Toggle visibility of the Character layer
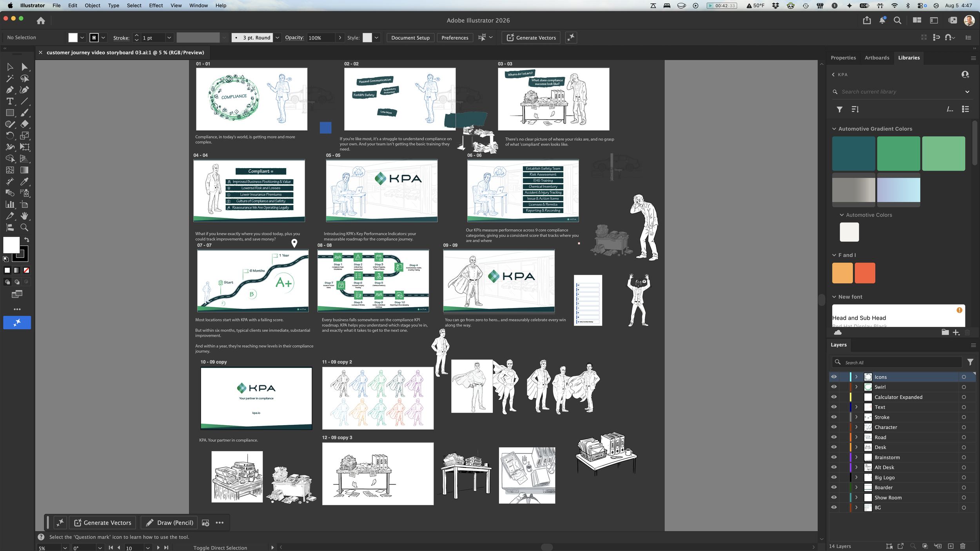Screen dimensions: 980x551 (834, 427)
